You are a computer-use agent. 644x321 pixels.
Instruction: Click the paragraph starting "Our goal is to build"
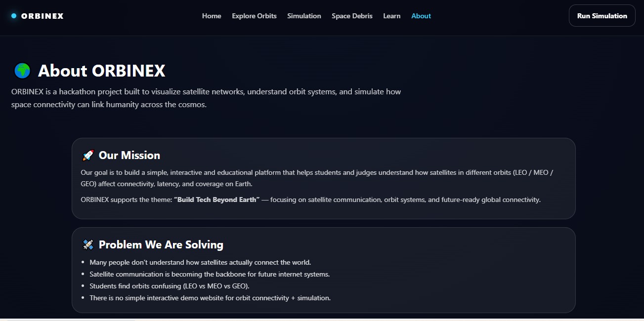point(317,178)
